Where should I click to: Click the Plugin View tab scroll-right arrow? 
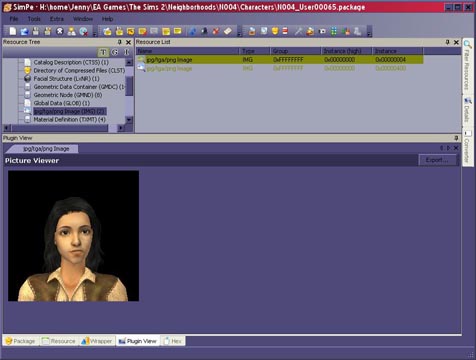pyautogui.click(x=448, y=148)
